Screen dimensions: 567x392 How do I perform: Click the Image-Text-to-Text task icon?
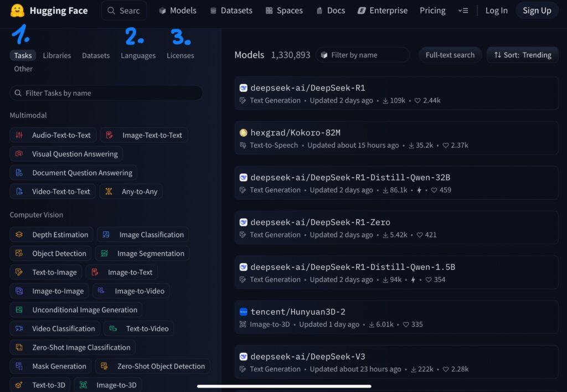tap(109, 135)
